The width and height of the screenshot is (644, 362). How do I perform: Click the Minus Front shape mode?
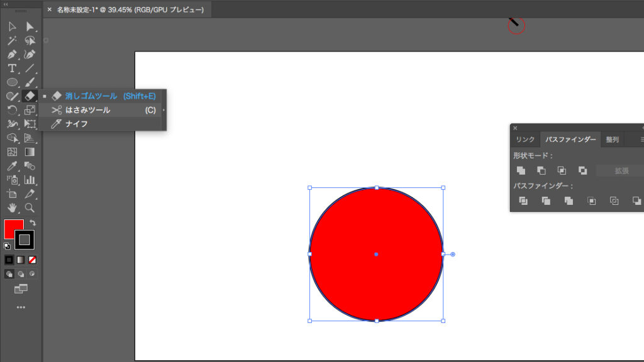(x=541, y=170)
